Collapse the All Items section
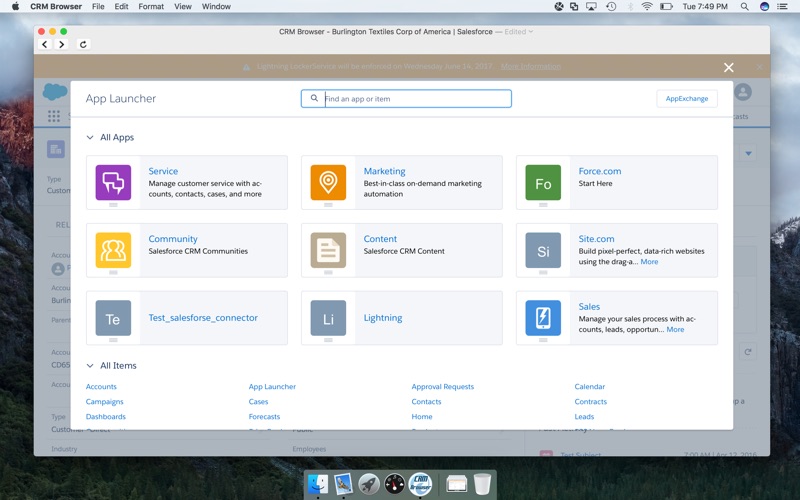 90,365
